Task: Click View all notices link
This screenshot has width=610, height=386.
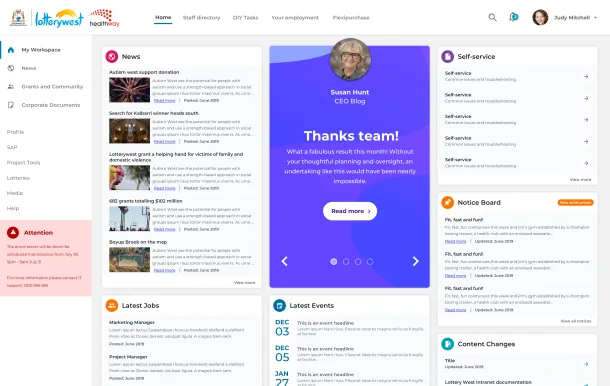Action: pos(576,321)
